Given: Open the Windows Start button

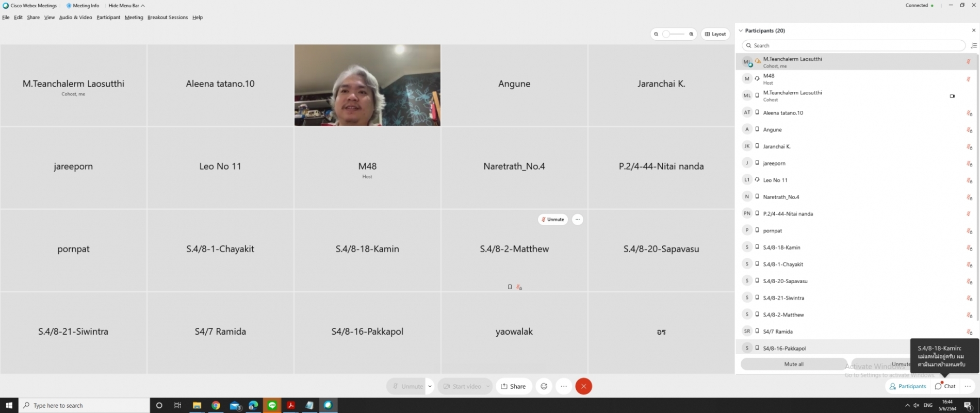Looking at the screenshot, I should click(x=9, y=405).
